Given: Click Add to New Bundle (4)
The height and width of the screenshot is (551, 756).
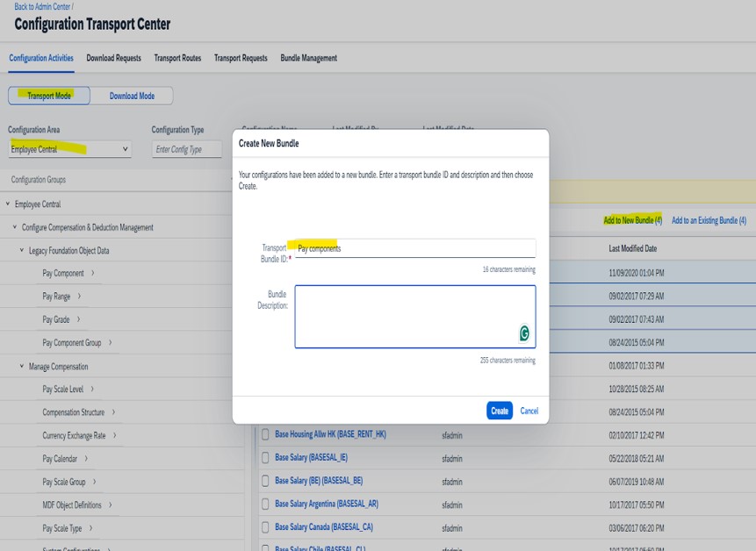Looking at the screenshot, I should point(632,220).
